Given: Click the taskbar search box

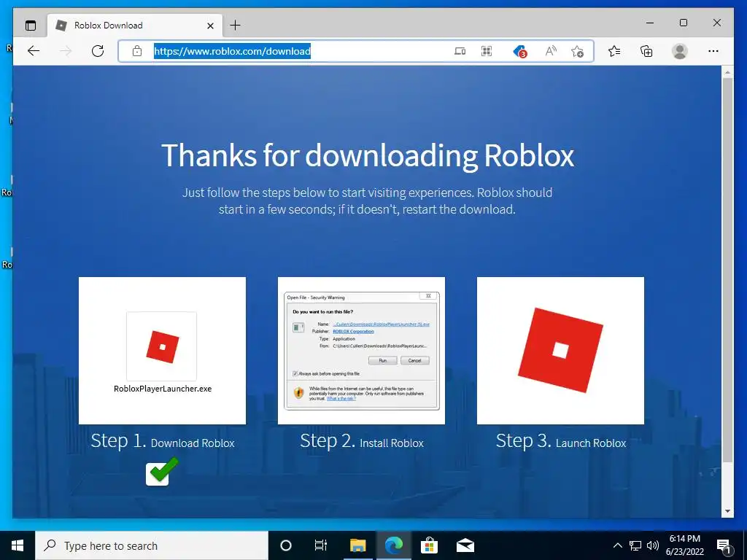Looking at the screenshot, I should (x=152, y=545).
